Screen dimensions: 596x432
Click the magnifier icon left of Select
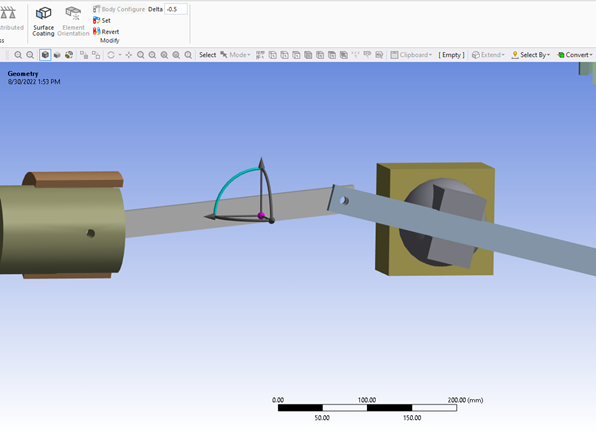pos(188,55)
